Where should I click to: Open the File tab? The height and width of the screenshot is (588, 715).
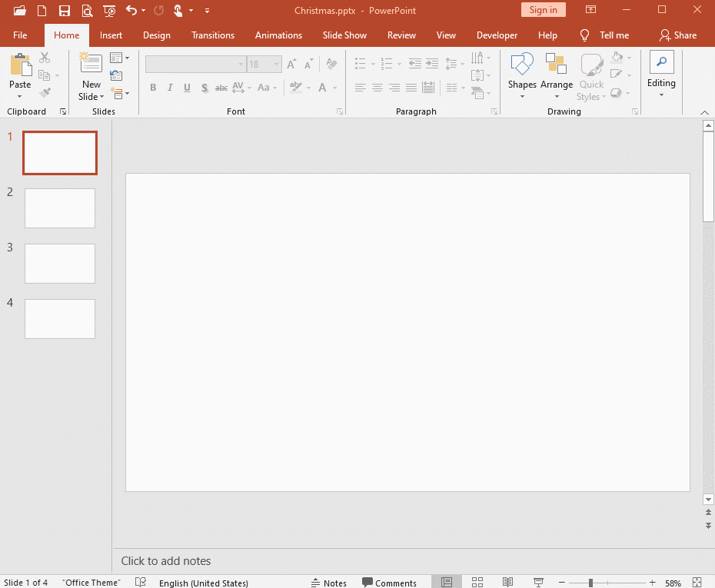tap(20, 35)
